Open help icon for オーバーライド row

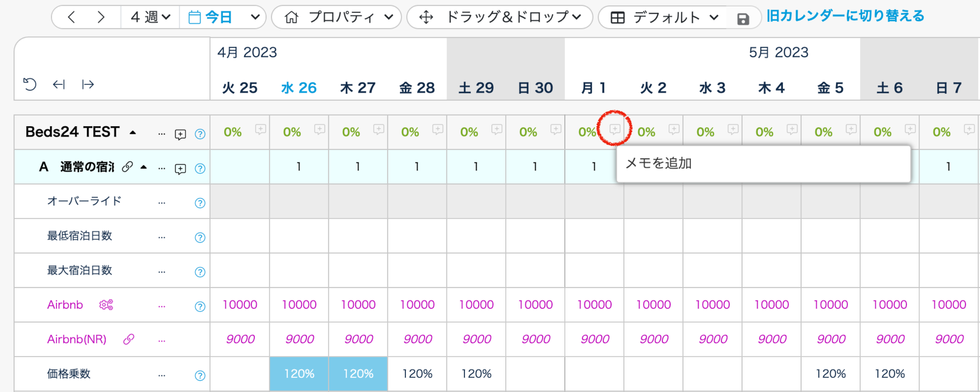click(x=200, y=203)
